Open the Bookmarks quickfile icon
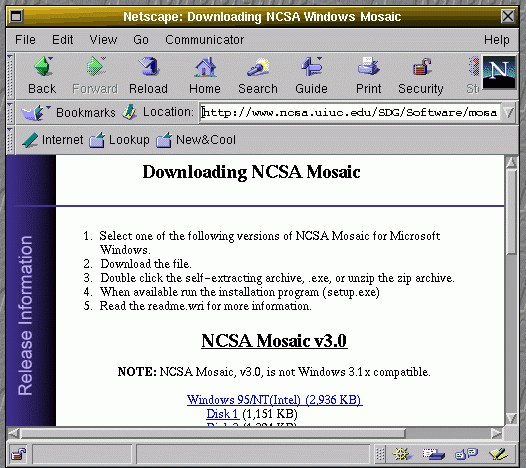Viewport: 526px width, 468px height. click(x=33, y=112)
